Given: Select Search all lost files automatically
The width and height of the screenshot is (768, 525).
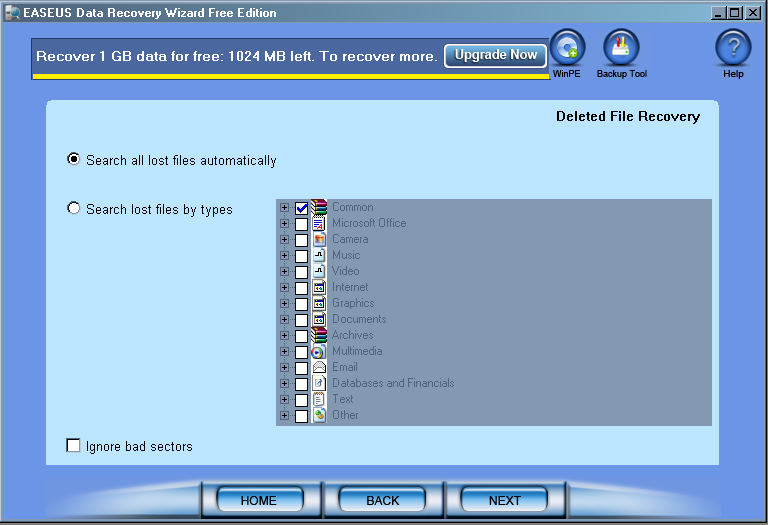Looking at the screenshot, I should point(73,159).
